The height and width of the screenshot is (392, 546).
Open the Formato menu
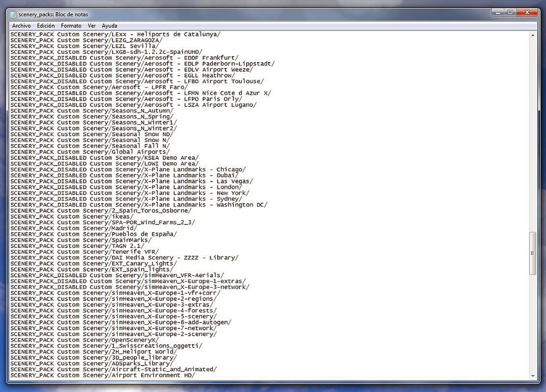tap(71, 26)
